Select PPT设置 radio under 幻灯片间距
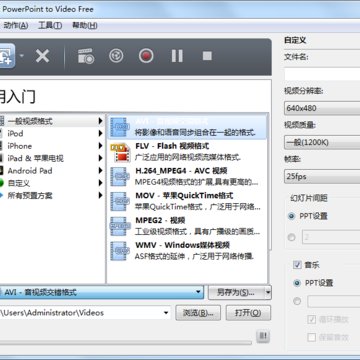Image resolution: width=360 pixels, height=360 pixels. pos(292,216)
